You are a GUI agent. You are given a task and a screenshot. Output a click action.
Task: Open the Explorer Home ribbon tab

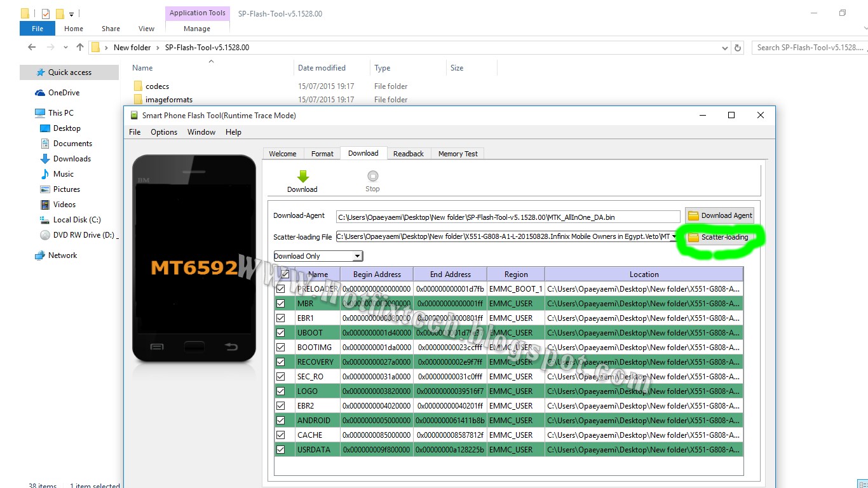pyautogui.click(x=74, y=29)
